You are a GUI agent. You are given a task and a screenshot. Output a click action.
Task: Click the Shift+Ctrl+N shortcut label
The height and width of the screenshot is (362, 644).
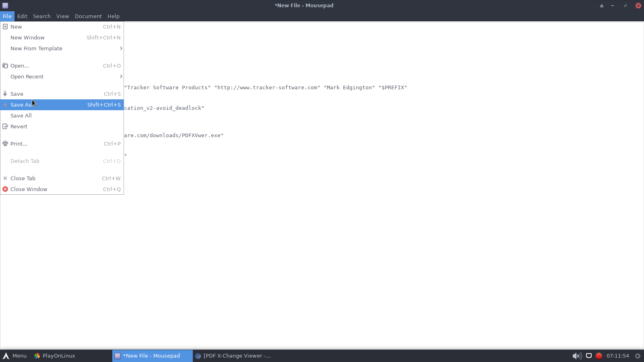103,37
